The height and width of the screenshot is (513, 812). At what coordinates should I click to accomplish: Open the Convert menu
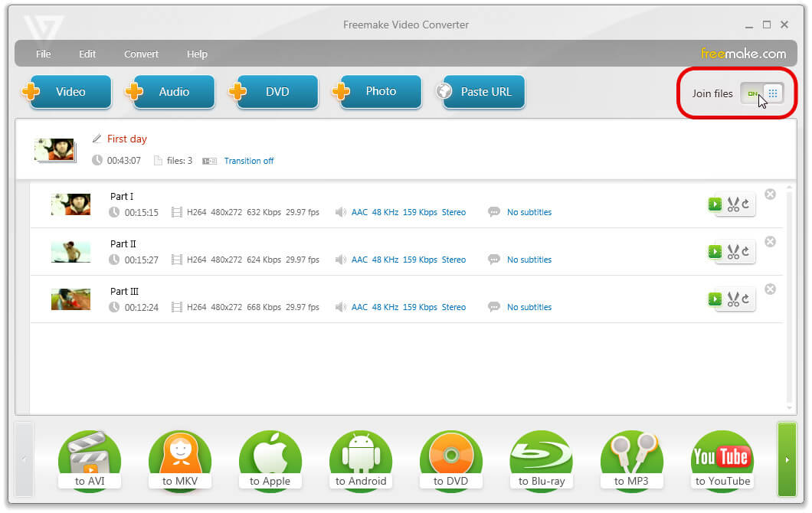click(x=141, y=54)
